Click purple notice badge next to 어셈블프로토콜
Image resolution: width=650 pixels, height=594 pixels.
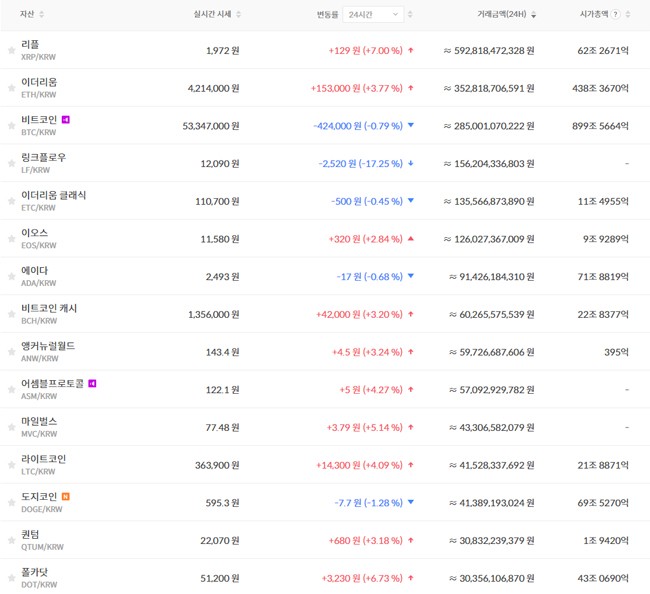(92, 383)
